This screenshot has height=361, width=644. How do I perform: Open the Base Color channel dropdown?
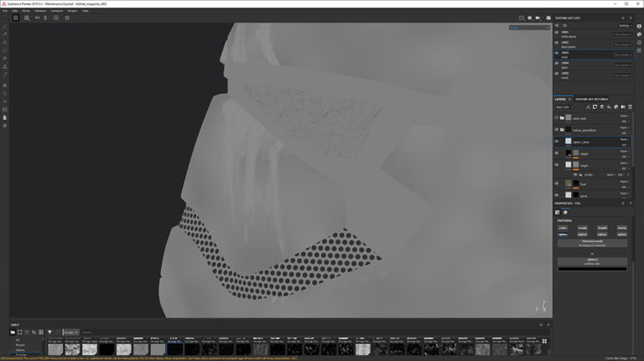[x=564, y=107]
